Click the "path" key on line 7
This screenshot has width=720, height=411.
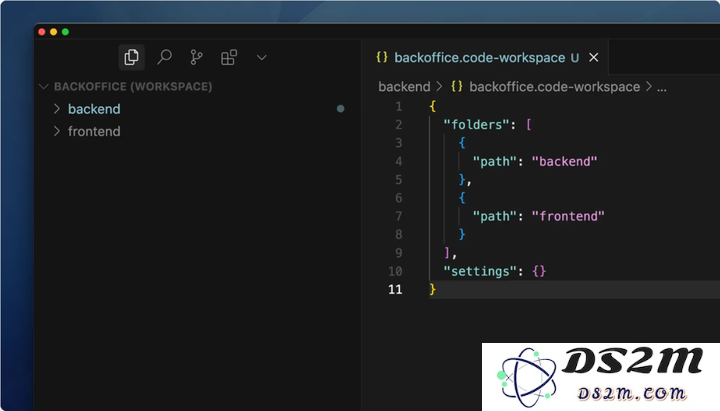point(495,216)
